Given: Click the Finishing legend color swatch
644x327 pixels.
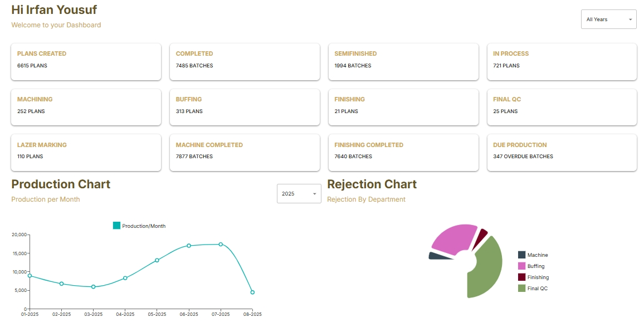Looking at the screenshot, I should [x=521, y=277].
